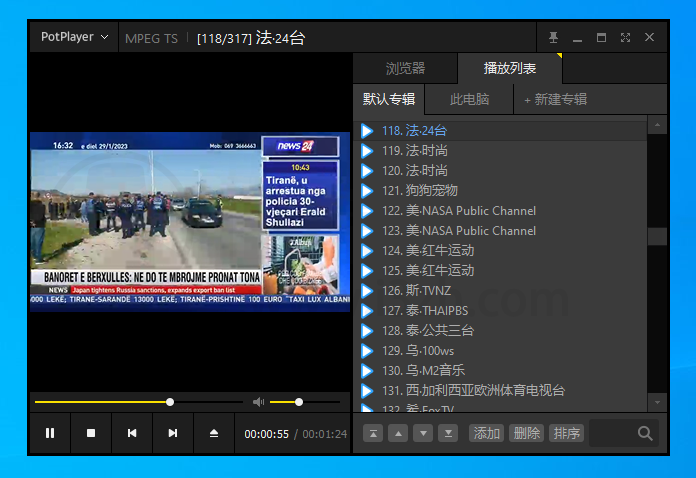
Task: Open the 此电脑 tab
Action: coord(469,99)
